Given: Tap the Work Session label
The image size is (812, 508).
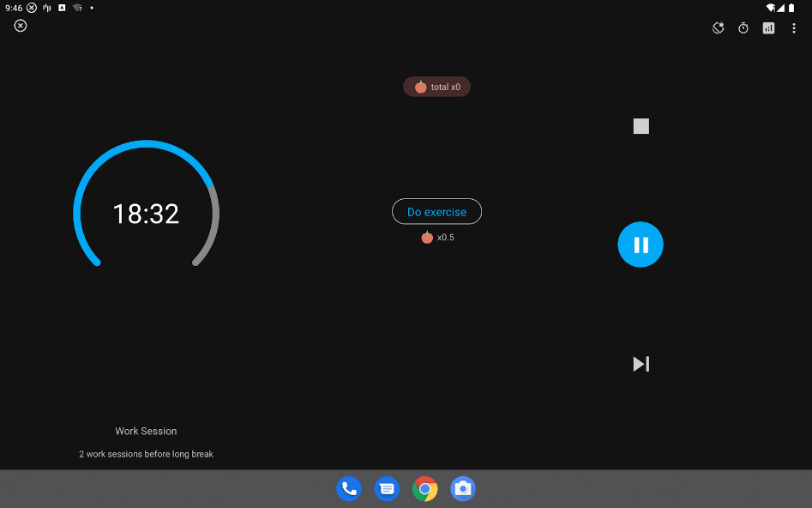Looking at the screenshot, I should click(146, 432).
